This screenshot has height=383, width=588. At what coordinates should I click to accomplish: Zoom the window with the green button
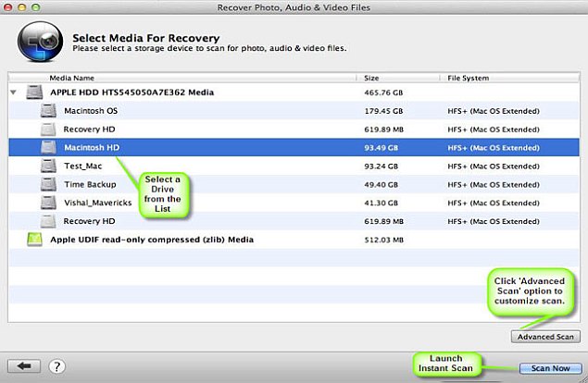point(35,7)
